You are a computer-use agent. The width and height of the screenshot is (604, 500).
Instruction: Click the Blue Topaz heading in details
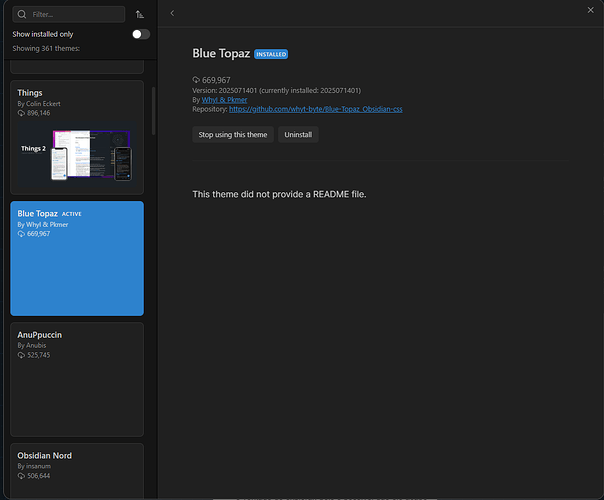point(221,54)
